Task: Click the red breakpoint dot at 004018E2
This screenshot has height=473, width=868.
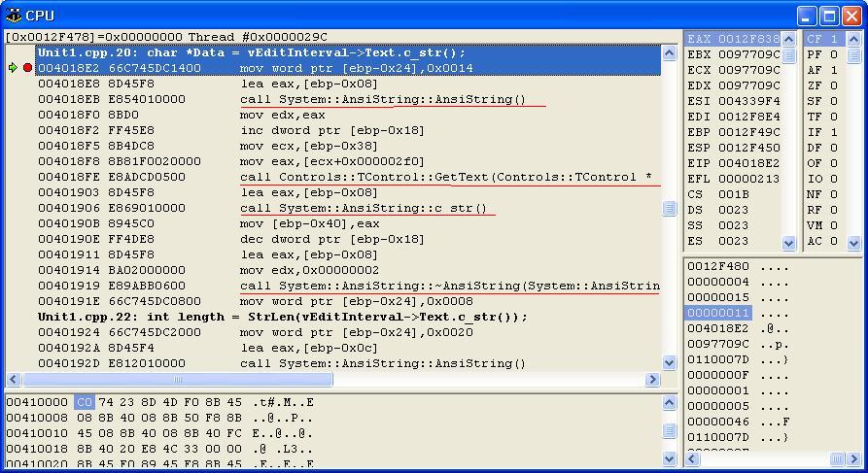Action: [27, 68]
